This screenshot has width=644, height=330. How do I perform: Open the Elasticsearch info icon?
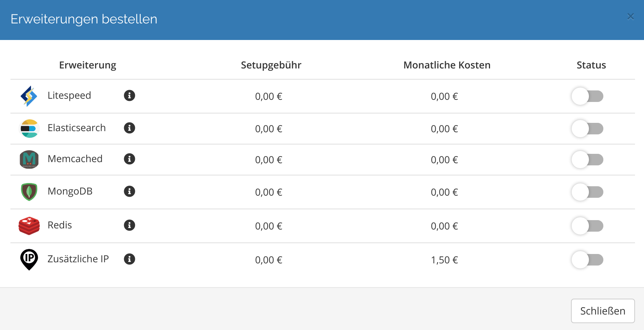(130, 128)
